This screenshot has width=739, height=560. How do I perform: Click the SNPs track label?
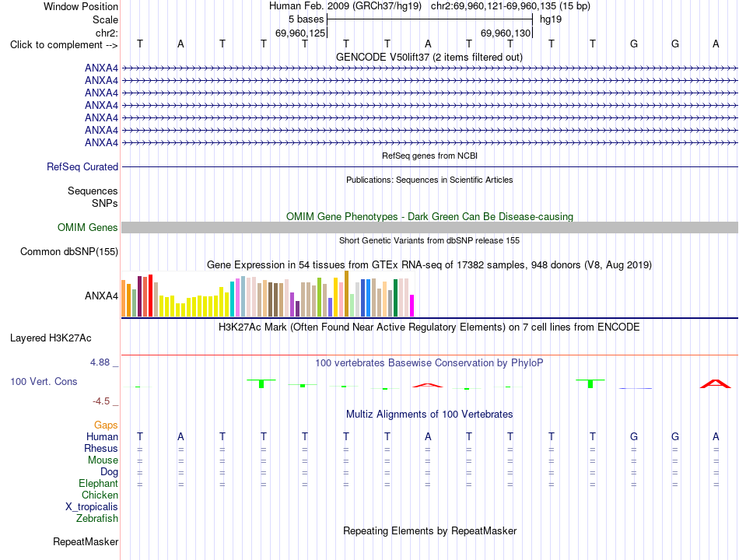105,203
